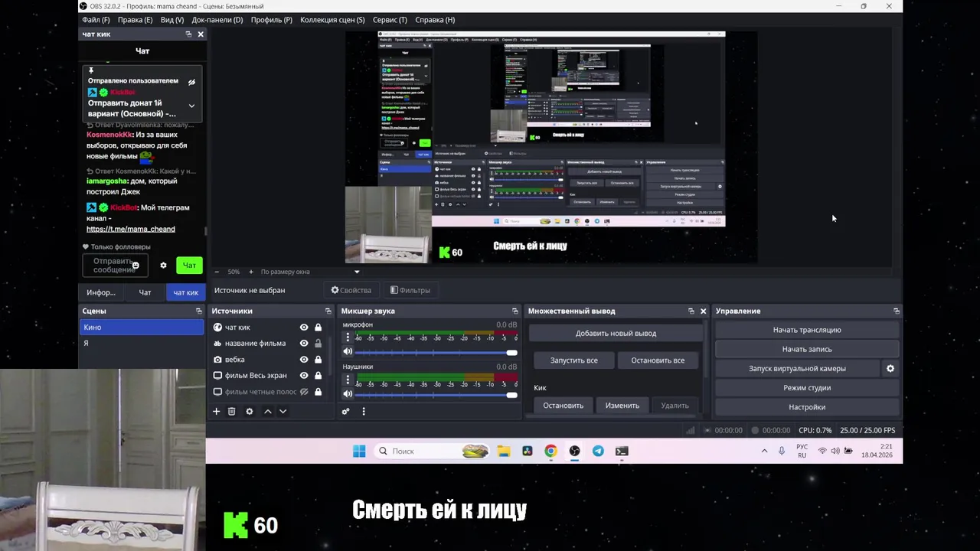The height and width of the screenshot is (551, 980).
Task: Open emoji picker in chat message box
Action: click(136, 266)
